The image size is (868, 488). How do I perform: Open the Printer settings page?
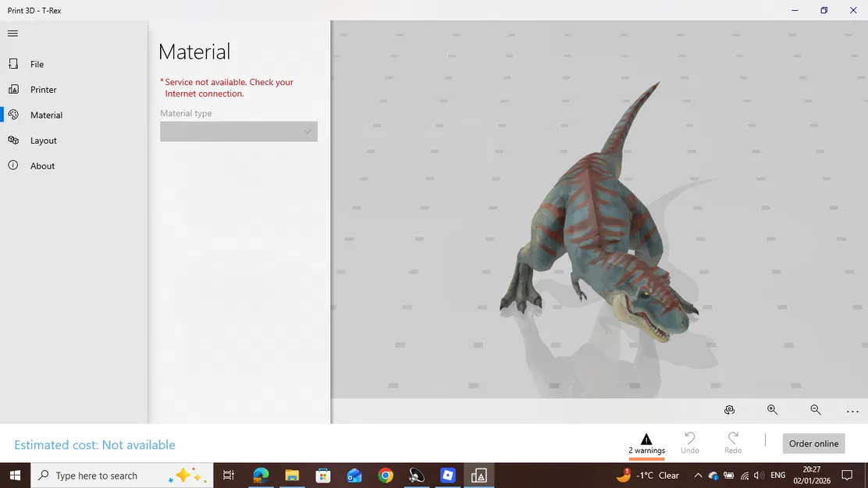pos(44,89)
